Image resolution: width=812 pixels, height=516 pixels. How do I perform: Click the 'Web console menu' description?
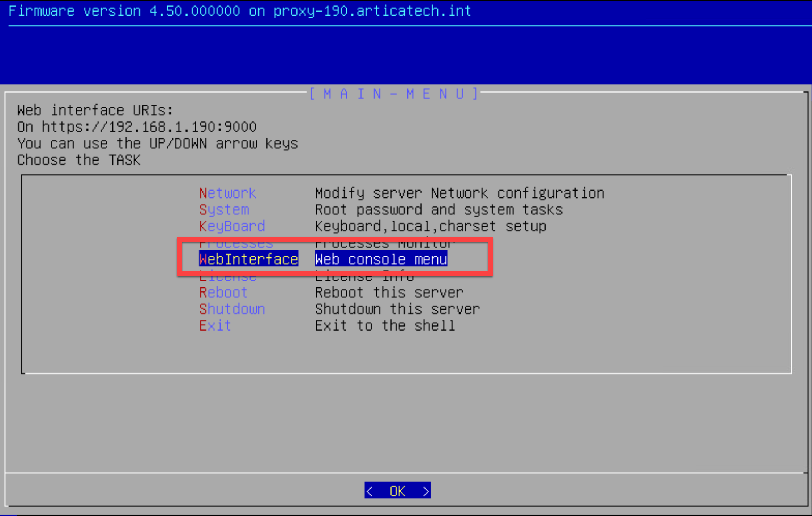tap(381, 259)
